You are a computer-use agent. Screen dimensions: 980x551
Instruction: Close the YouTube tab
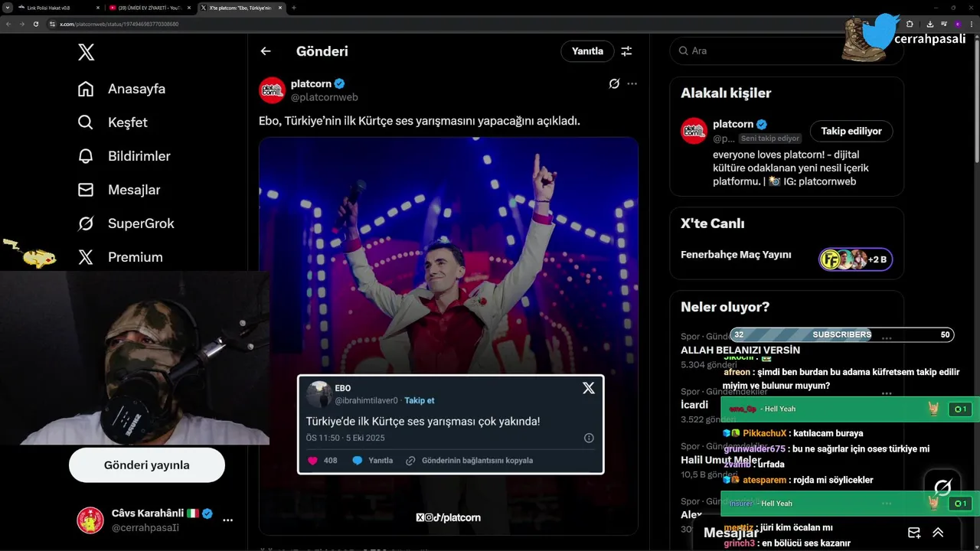[x=188, y=8]
